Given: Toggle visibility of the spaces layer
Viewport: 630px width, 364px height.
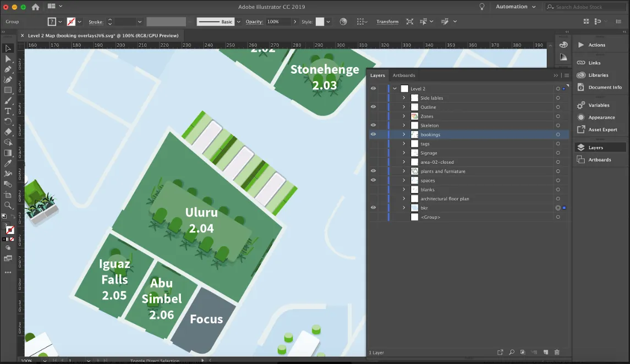Looking at the screenshot, I should pyautogui.click(x=373, y=180).
